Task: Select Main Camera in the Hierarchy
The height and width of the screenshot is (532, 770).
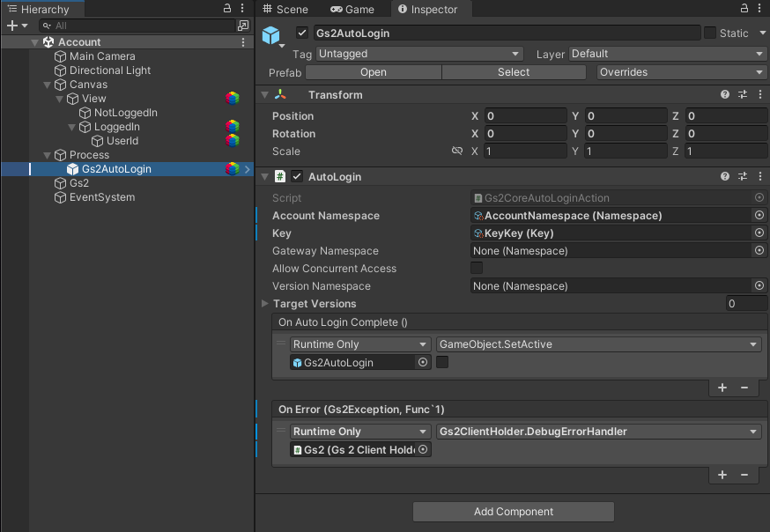Action: click(102, 56)
